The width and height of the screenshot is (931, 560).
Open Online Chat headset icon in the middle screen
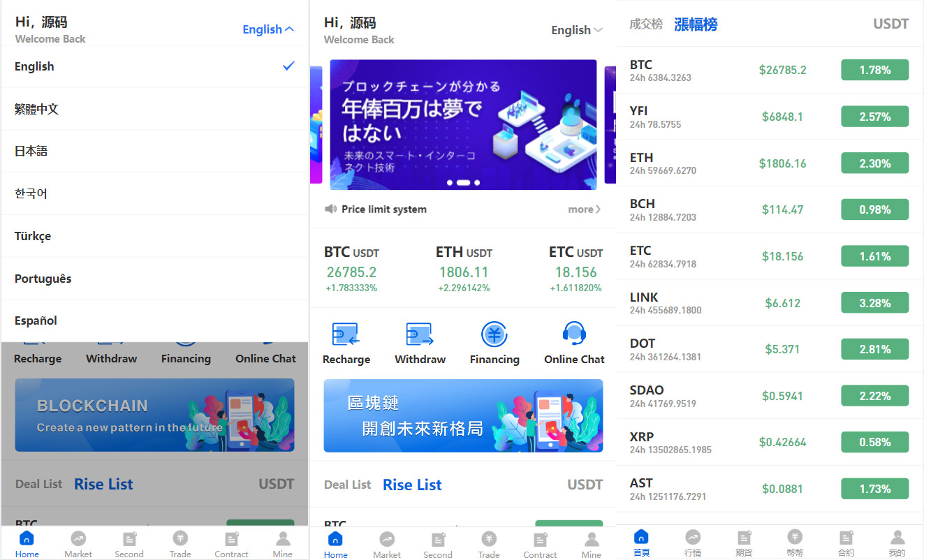pyautogui.click(x=574, y=334)
